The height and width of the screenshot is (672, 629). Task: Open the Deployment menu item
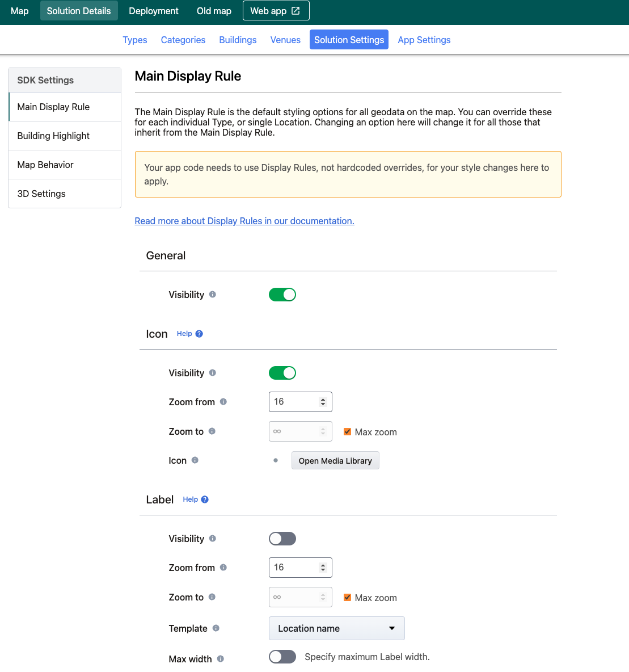click(153, 11)
